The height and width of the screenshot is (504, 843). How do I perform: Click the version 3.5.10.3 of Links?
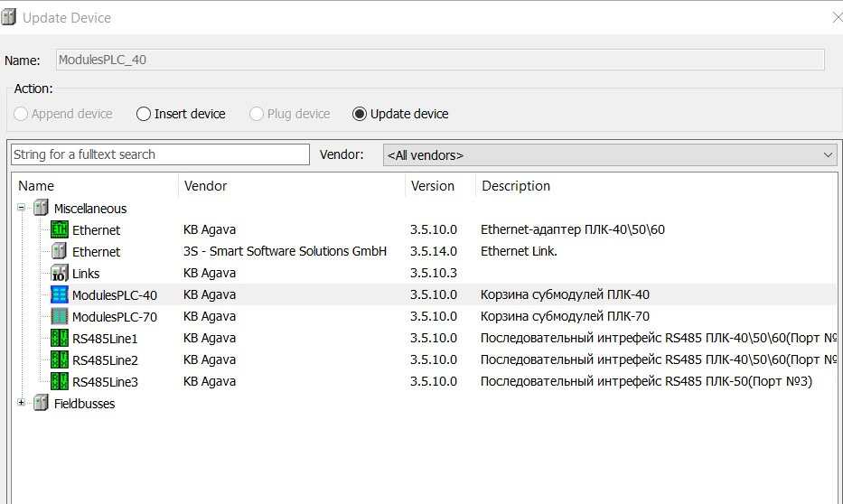[434, 273]
